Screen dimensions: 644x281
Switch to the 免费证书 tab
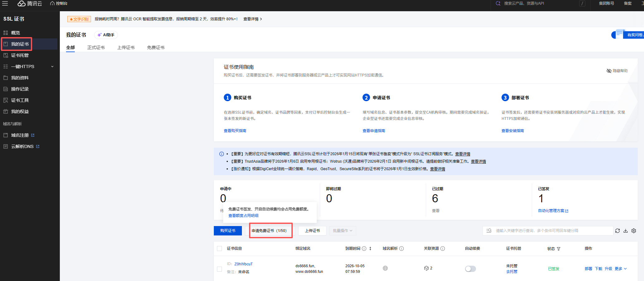pyautogui.click(x=156, y=47)
